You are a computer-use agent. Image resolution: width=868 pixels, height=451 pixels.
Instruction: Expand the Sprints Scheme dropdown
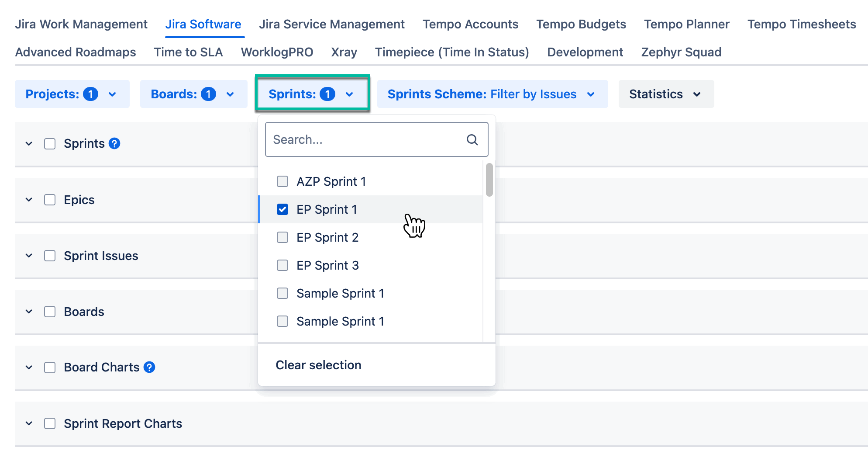click(492, 94)
